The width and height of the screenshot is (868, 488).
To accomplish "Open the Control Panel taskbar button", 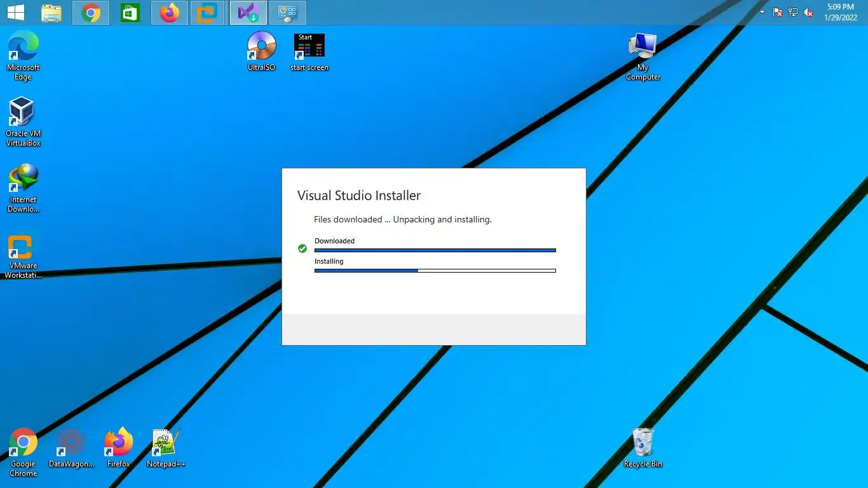I will [288, 13].
